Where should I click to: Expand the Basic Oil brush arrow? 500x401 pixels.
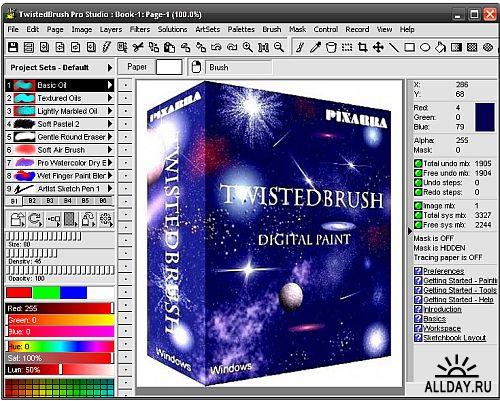(110, 85)
